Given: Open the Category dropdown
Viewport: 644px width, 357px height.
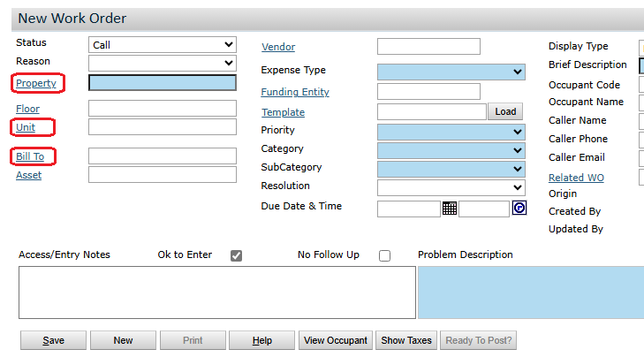Looking at the screenshot, I should pyautogui.click(x=451, y=150).
